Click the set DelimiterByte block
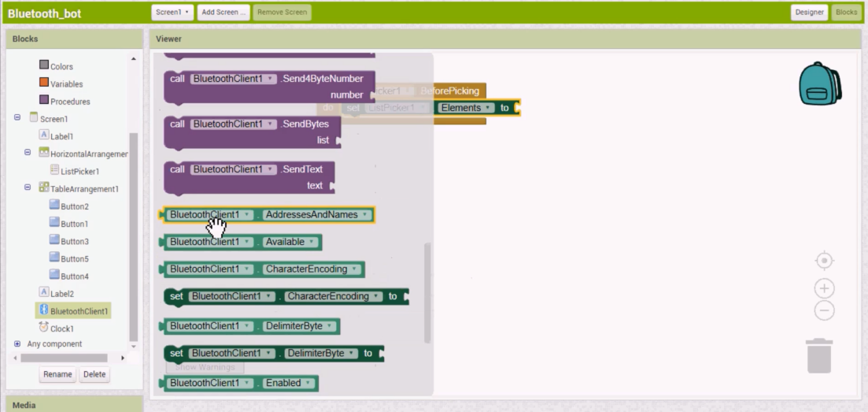Image resolution: width=868 pixels, height=412 pixels. coord(274,353)
